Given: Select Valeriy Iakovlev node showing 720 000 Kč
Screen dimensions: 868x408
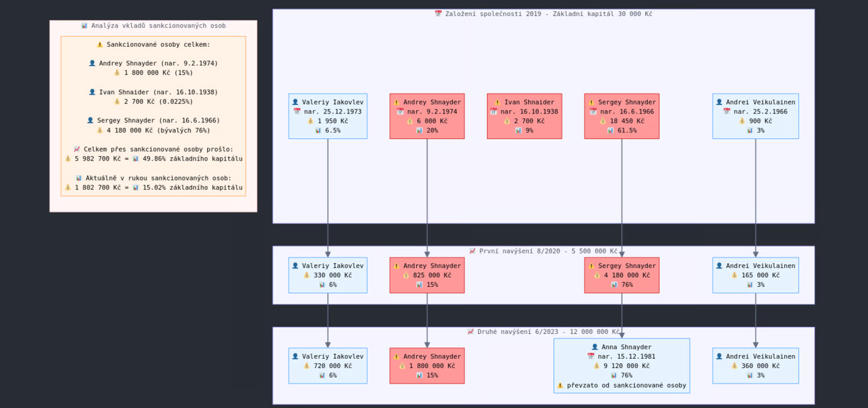Looking at the screenshot, I should coord(328,366).
